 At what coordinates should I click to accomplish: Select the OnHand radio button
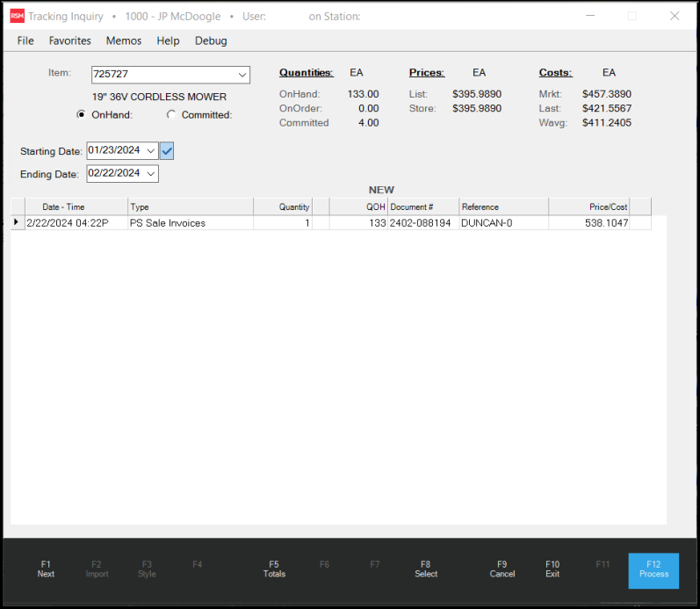pyautogui.click(x=81, y=115)
